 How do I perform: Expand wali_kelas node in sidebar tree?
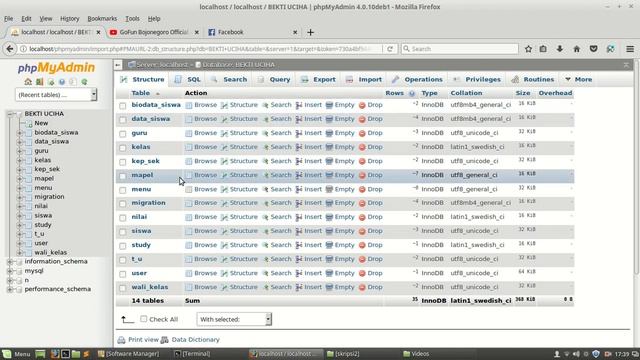tap(19, 253)
